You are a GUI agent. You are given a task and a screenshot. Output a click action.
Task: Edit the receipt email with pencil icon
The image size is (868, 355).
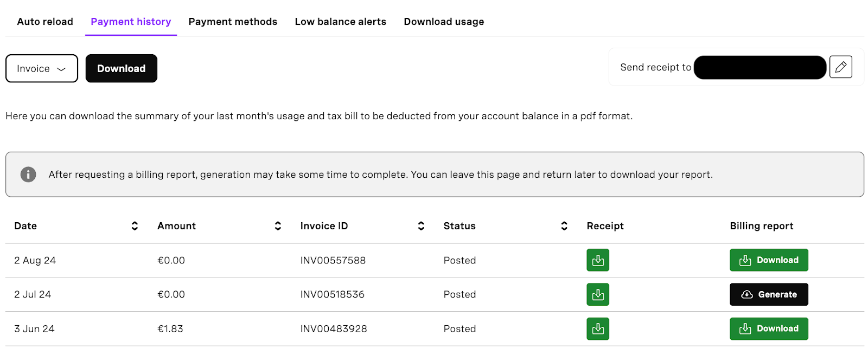point(840,67)
